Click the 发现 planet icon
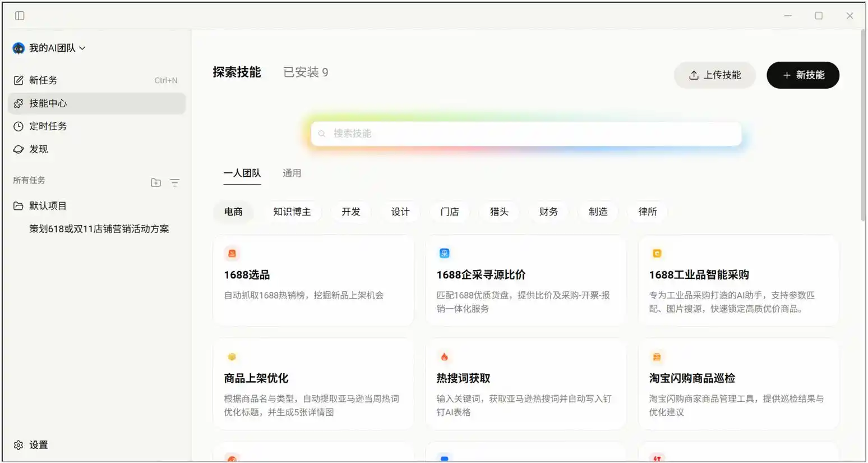The image size is (868, 463). pos(19,149)
